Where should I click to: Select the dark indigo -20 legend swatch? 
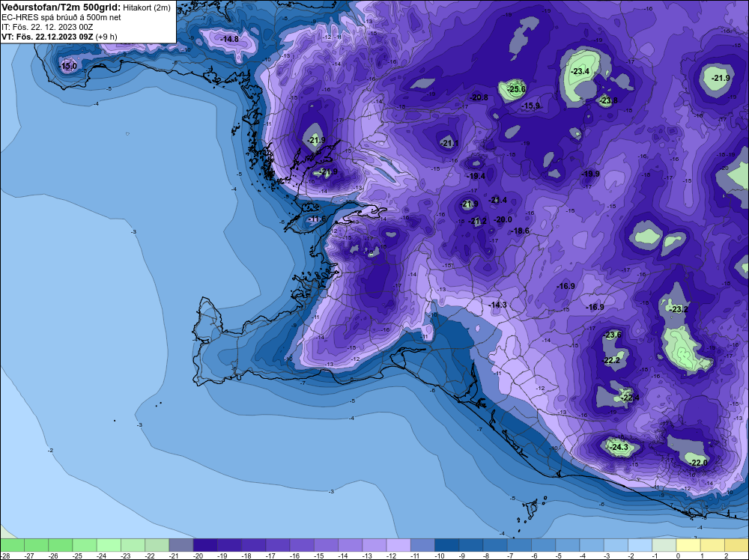[205, 545]
